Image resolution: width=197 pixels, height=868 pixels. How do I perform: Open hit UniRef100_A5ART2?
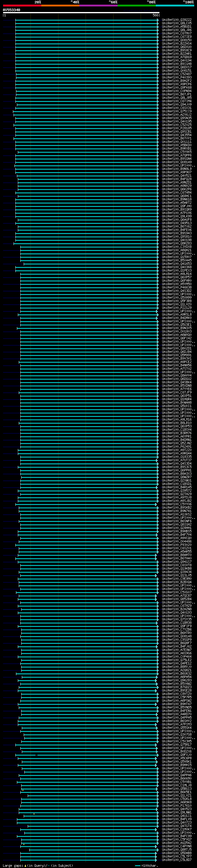(x=176, y=203)
